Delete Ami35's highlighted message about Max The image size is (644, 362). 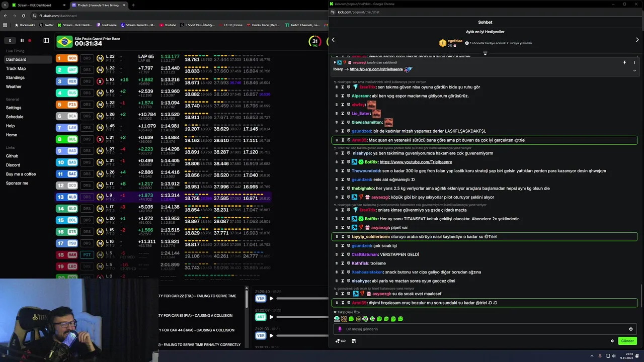(x=337, y=140)
